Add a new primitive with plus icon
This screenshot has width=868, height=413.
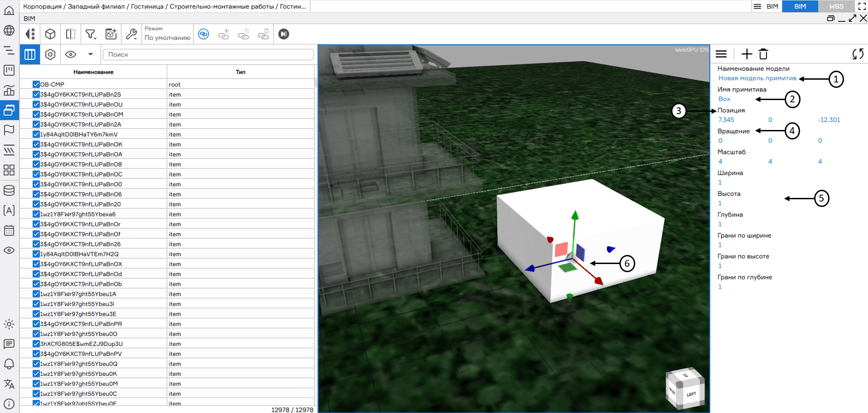click(747, 54)
